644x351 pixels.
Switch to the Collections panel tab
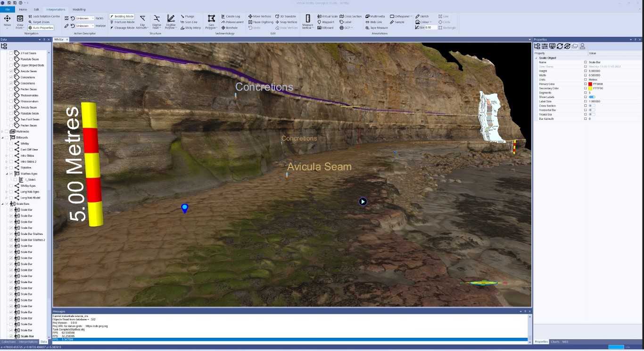8,342
